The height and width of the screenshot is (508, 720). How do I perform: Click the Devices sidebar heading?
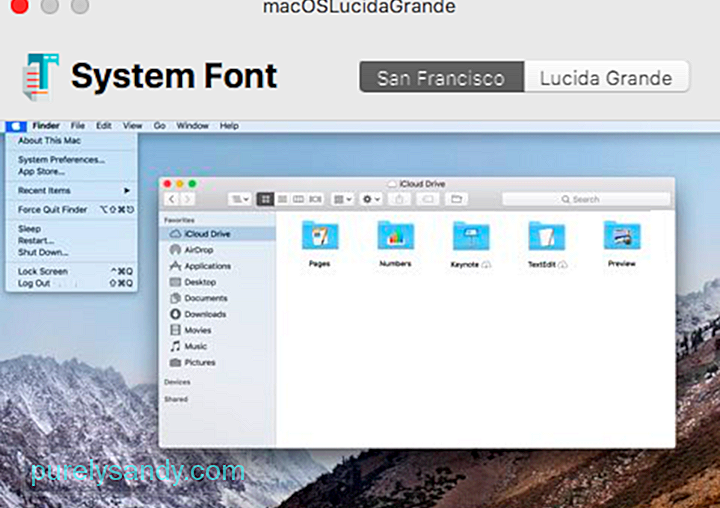[177, 382]
